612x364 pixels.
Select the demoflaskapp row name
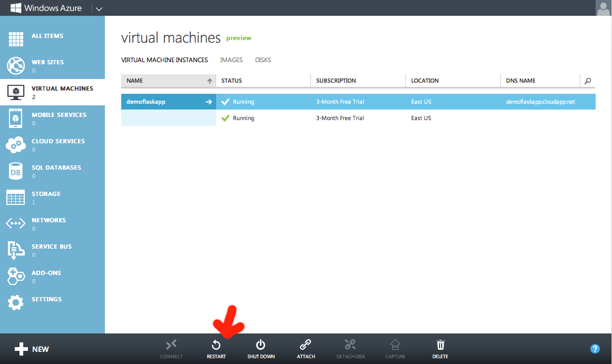[146, 102]
